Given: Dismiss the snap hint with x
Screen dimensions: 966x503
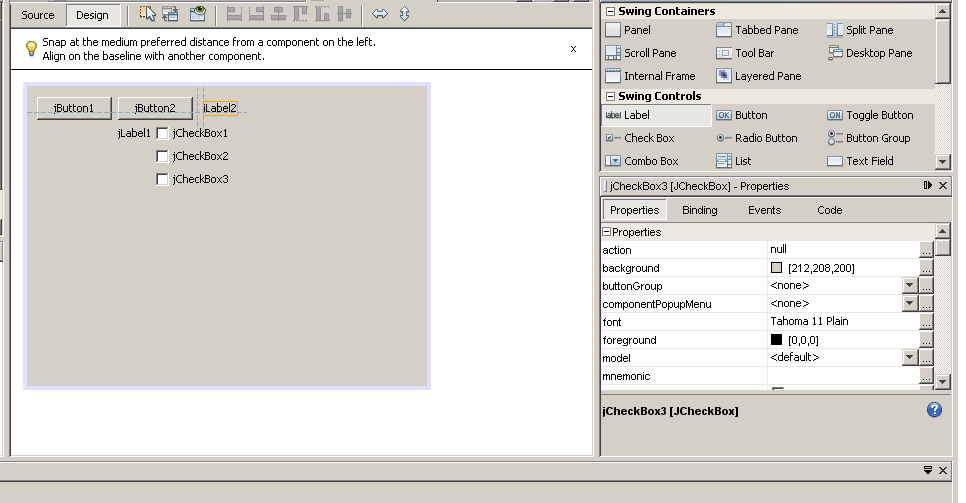Looking at the screenshot, I should pyautogui.click(x=573, y=48).
